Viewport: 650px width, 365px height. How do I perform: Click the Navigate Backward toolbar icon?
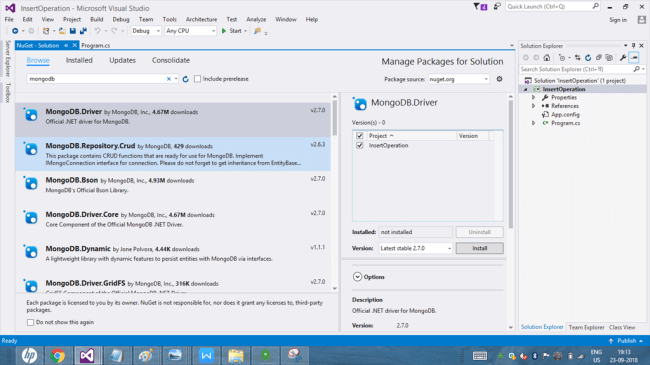tap(15, 31)
